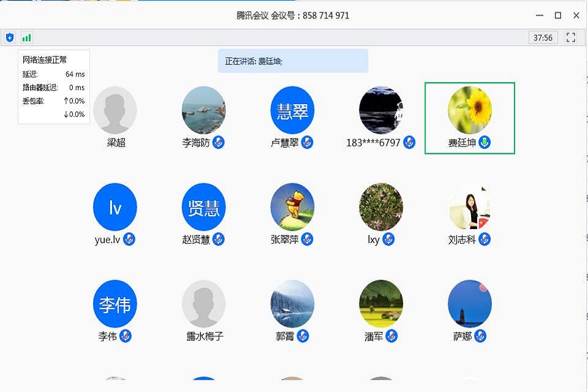This screenshot has height=392, width=588.
Task: Click the 路由器延迟 0 ms value
Action: click(x=77, y=88)
